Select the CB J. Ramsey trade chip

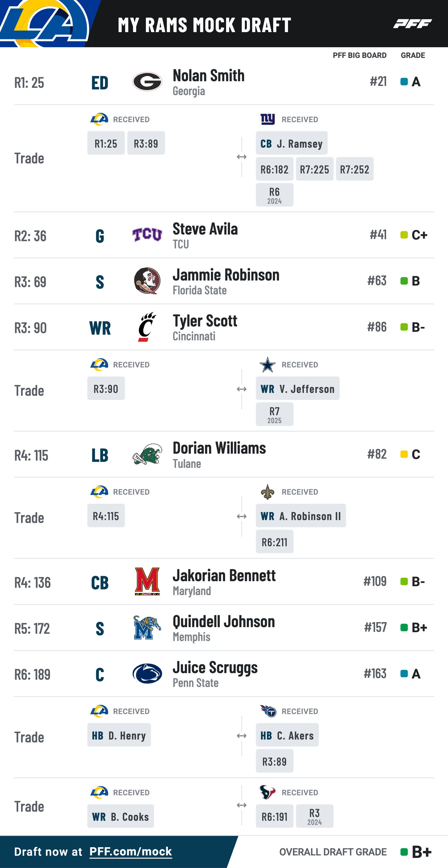(x=291, y=143)
